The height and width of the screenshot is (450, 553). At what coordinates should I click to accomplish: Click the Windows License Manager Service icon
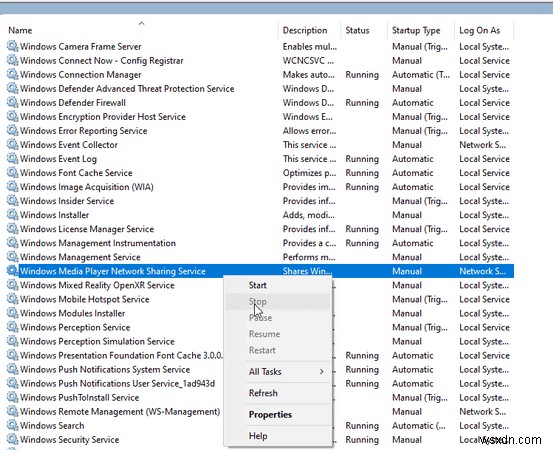click(12, 229)
